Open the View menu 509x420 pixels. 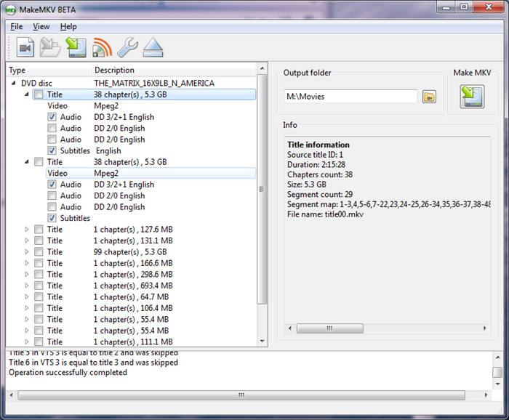coord(41,27)
